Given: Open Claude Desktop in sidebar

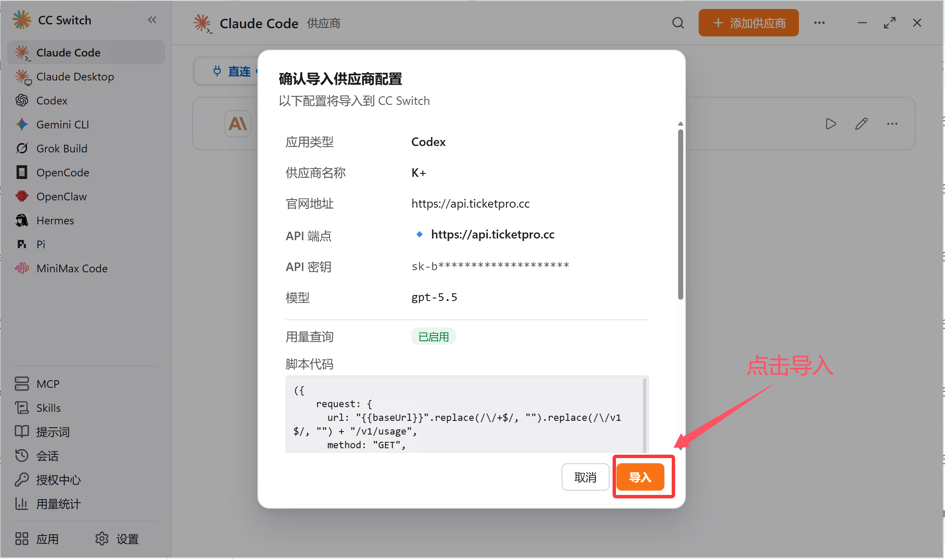Looking at the screenshot, I should [86, 77].
